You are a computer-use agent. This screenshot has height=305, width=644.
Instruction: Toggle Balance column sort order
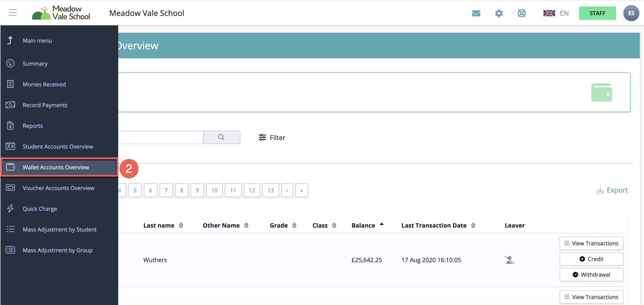[x=382, y=224]
